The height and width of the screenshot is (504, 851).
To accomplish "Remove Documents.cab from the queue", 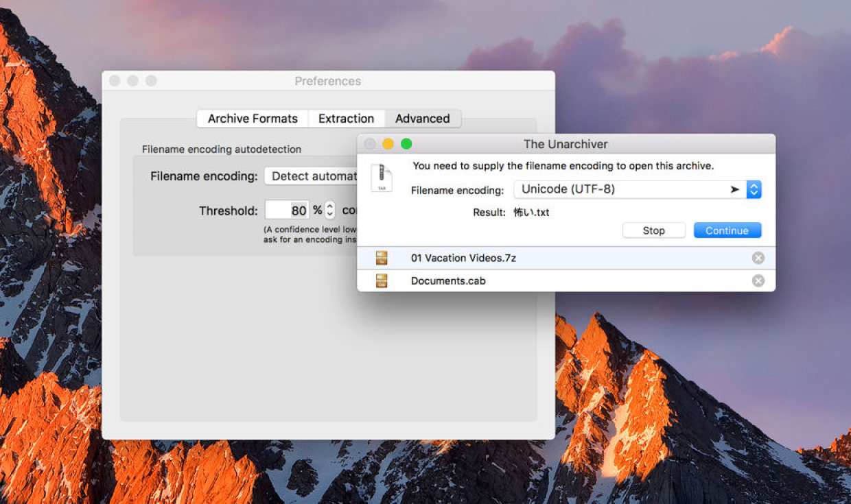I will pyautogui.click(x=758, y=280).
